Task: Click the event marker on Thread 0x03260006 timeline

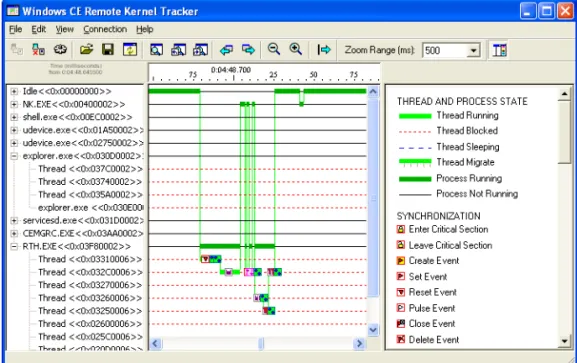Action: click(261, 298)
